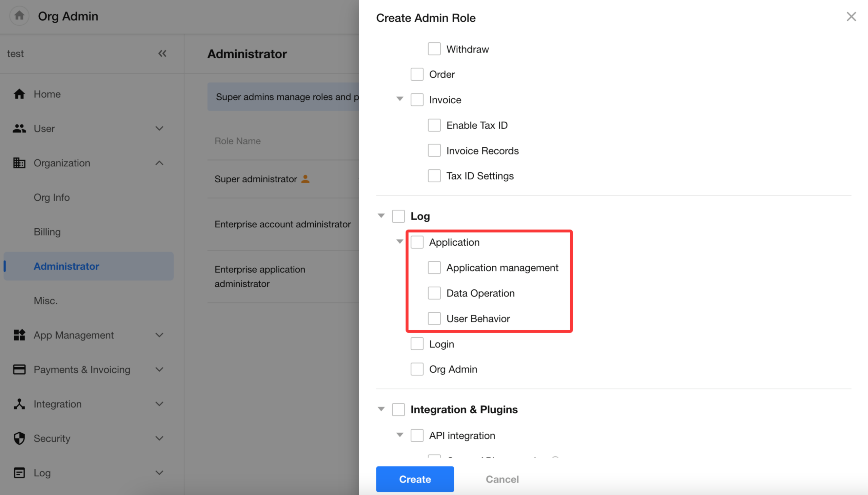The image size is (868, 495).
Task: Expand the User menu chevron
Action: 159,128
